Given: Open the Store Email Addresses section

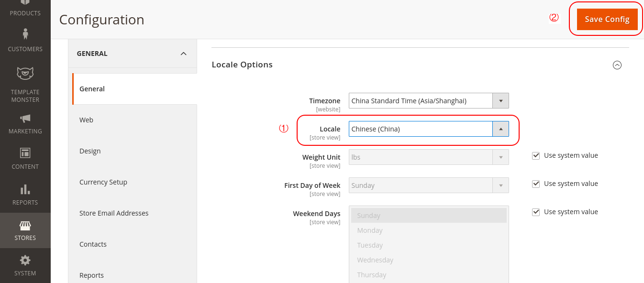Looking at the screenshot, I should coord(114,213).
